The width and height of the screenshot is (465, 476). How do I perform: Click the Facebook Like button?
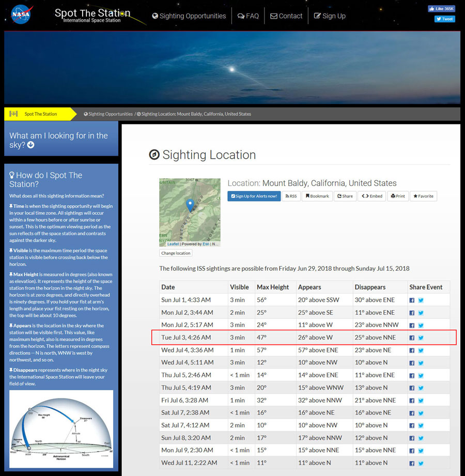pyautogui.click(x=441, y=9)
